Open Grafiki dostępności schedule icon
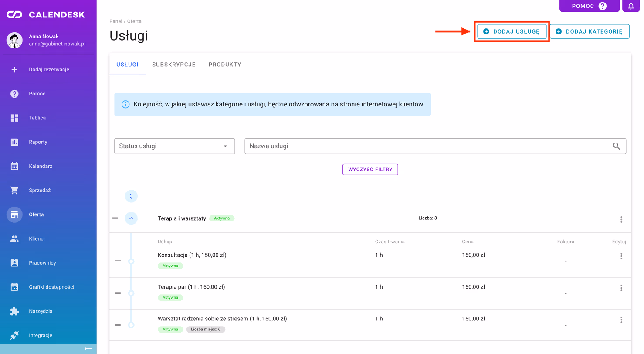The image size is (644, 354). [x=14, y=287]
